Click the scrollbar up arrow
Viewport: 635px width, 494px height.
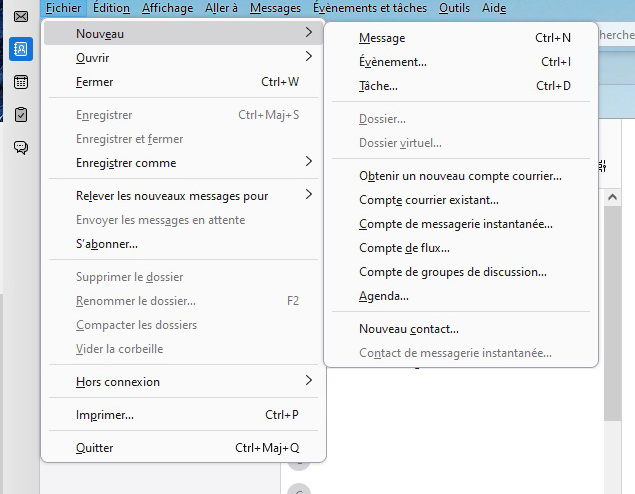612,197
